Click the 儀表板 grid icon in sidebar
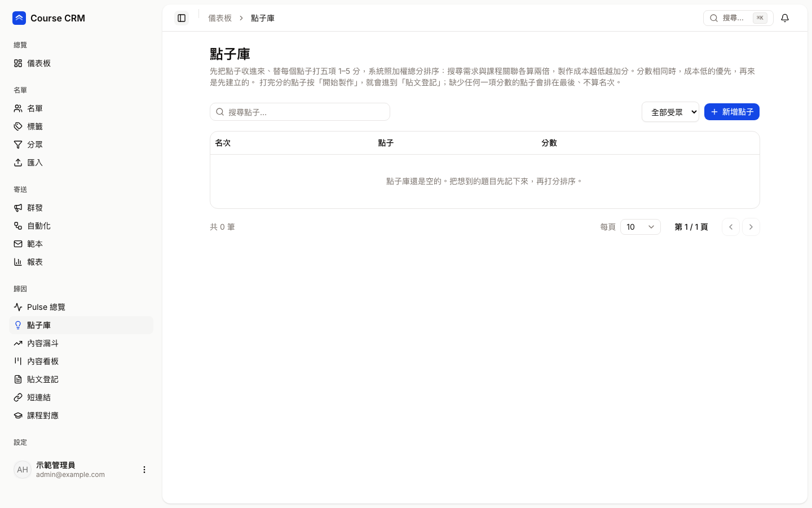This screenshot has height=508, width=812. [x=18, y=63]
